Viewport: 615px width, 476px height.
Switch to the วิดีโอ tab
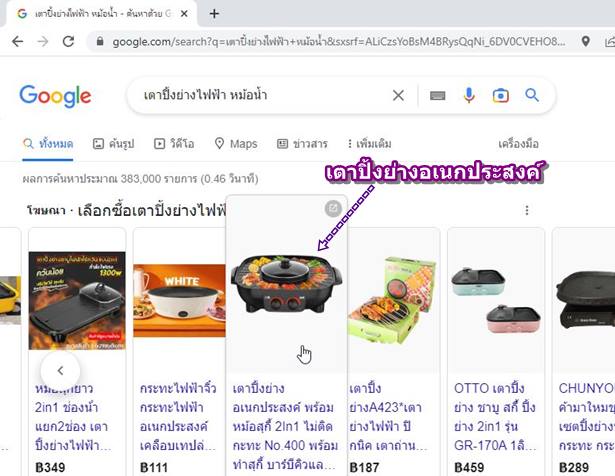click(174, 144)
